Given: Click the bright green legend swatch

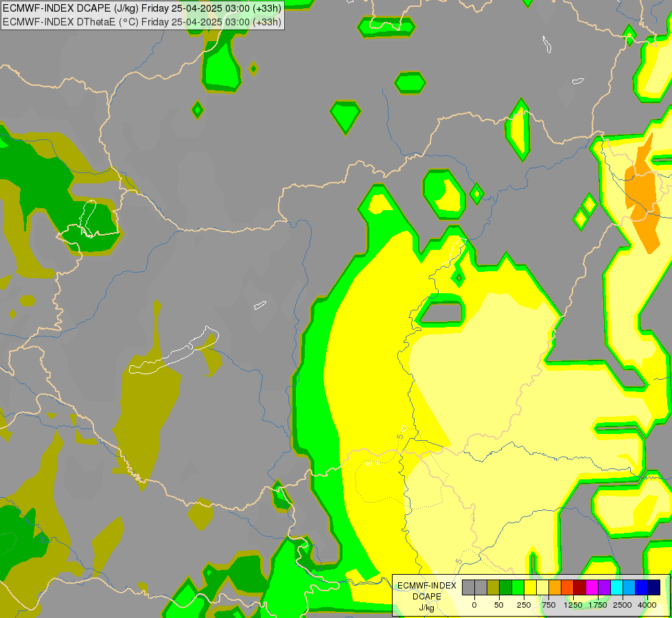Looking at the screenshot, I should click(518, 587).
